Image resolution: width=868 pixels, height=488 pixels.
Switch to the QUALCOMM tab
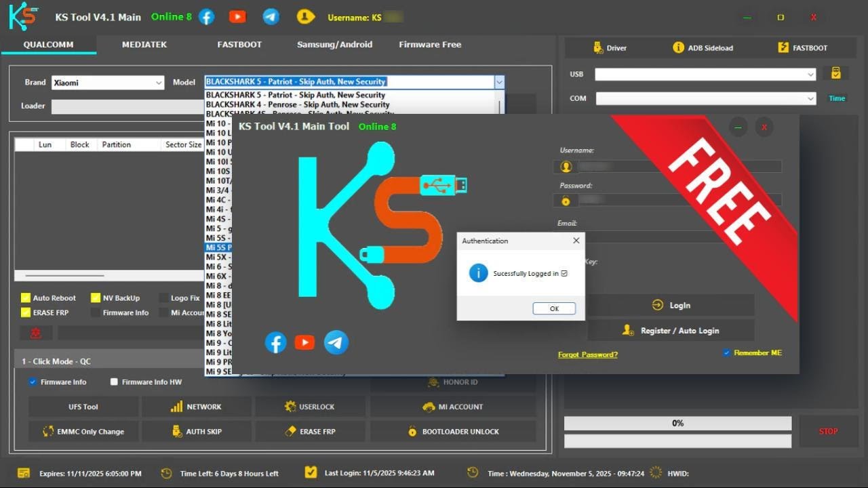[x=48, y=45]
